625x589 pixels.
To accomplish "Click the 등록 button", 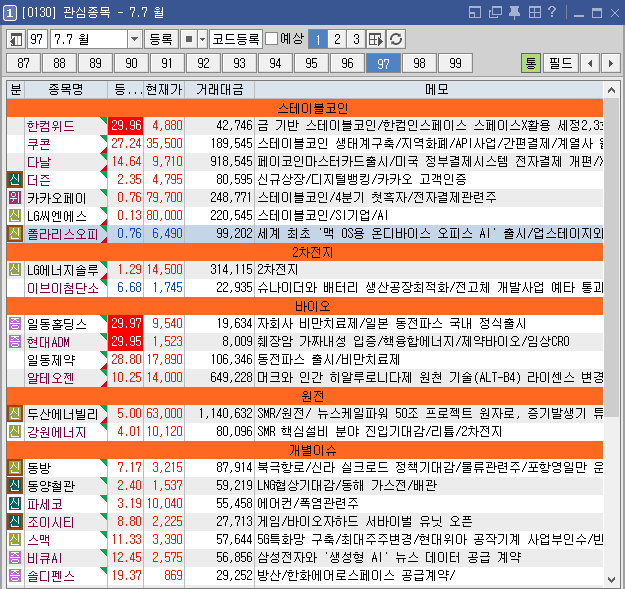I will pyautogui.click(x=161, y=39).
